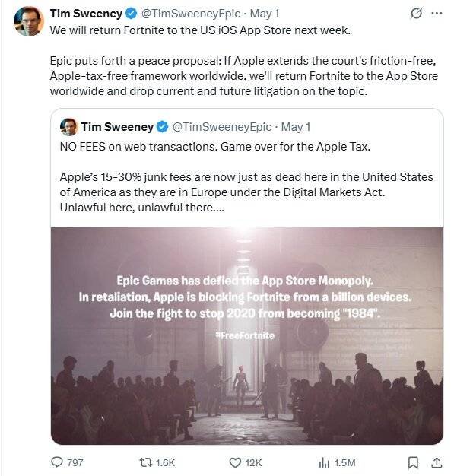Open the #FreeFortnite image in the quoted tweet

click(247, 336)
